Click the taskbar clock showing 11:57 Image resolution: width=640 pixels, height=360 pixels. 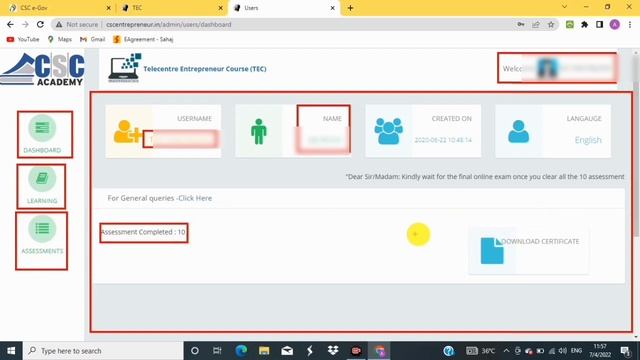(600, 351)
